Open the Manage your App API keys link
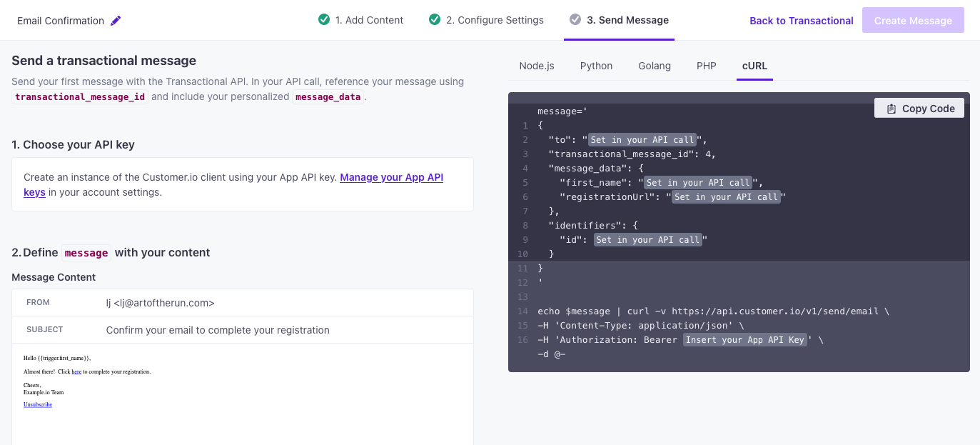Viewport: 980px width, 445px height. (x=391, y=176)
